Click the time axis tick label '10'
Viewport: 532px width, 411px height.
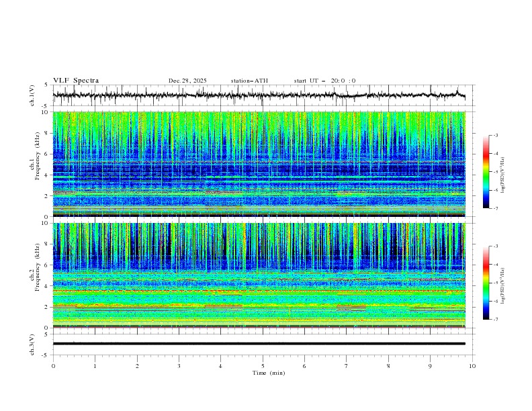coord(472,366)
